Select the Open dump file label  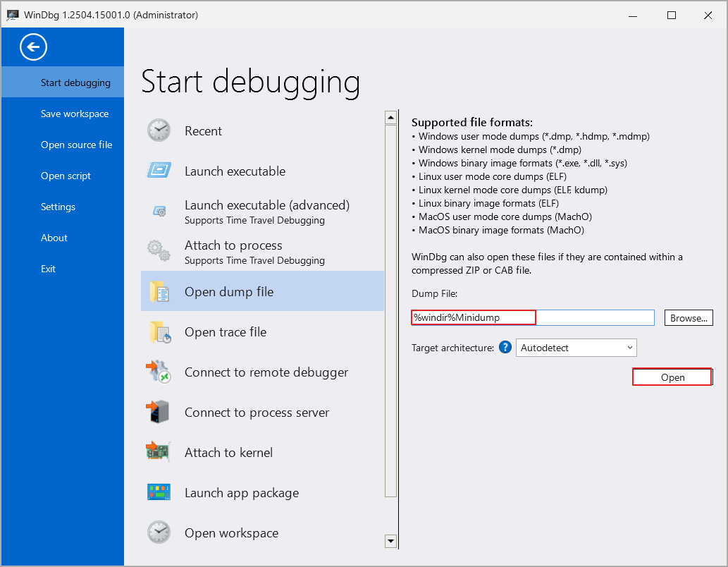[229, 292]
